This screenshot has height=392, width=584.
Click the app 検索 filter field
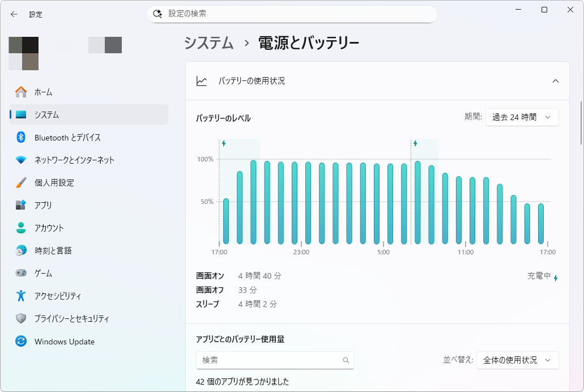271,360
